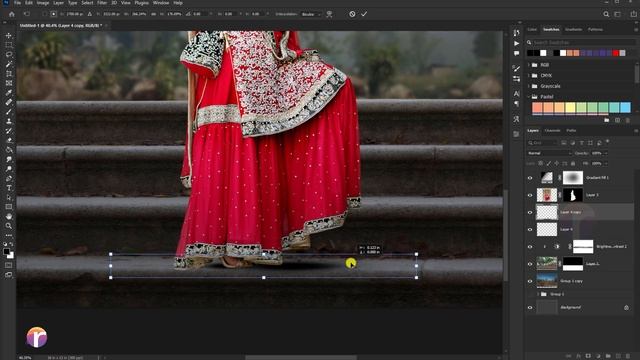Open the Filter menu
This screenshot has width=640, height=360.
point(102,3)
